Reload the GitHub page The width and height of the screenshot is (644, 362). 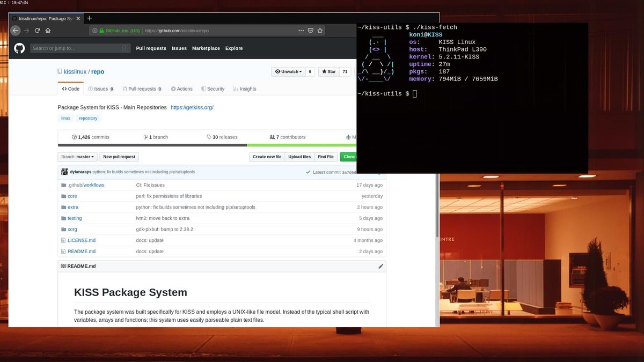[38, 31]
